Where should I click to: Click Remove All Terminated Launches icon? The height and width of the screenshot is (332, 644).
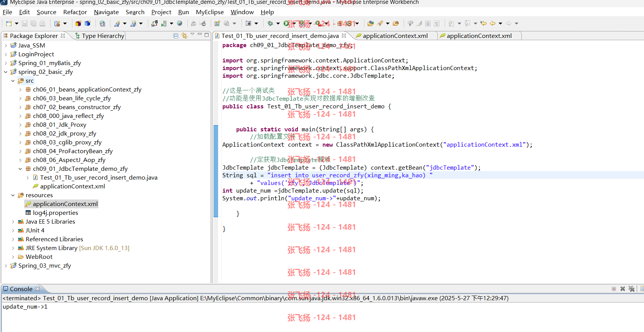pyautogui.click(x=631, y=289)
